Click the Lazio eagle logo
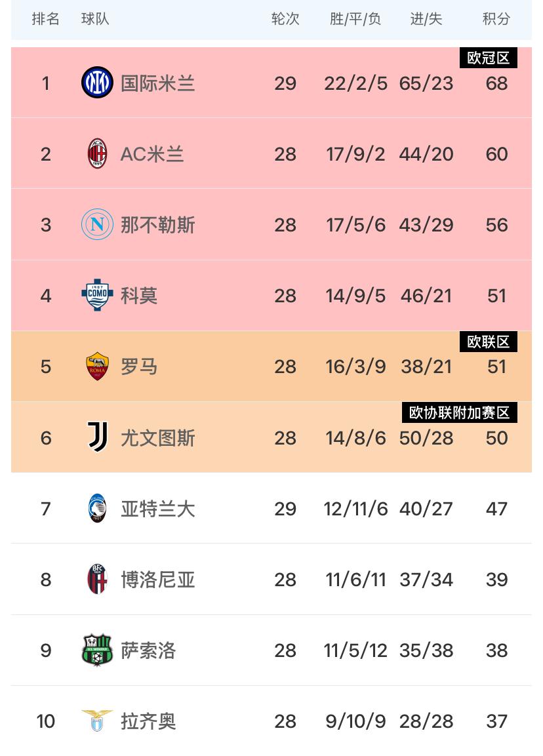Screen dimensions: 543x756 97,721
